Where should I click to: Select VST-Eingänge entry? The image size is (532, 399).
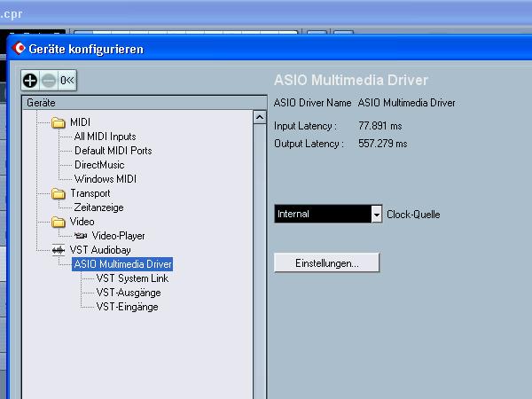coord(127,307)
